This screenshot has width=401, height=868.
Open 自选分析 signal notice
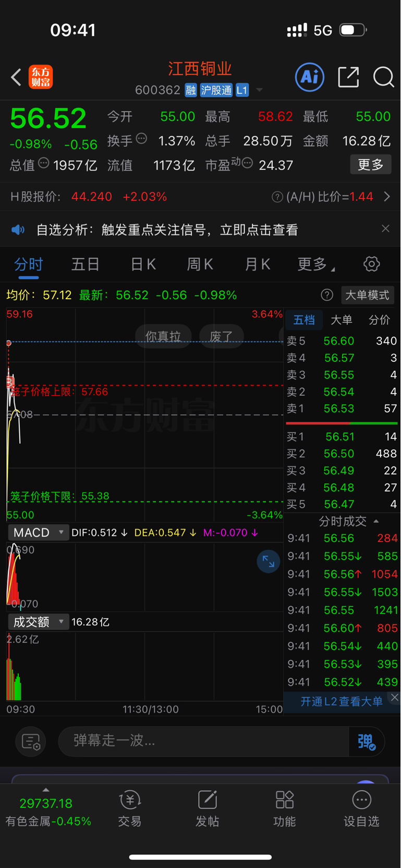click(167, 230)
